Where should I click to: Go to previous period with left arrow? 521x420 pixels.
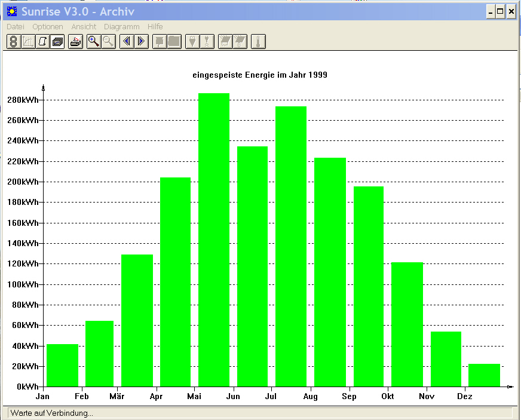pyautogui.click(x=127, y=42)
